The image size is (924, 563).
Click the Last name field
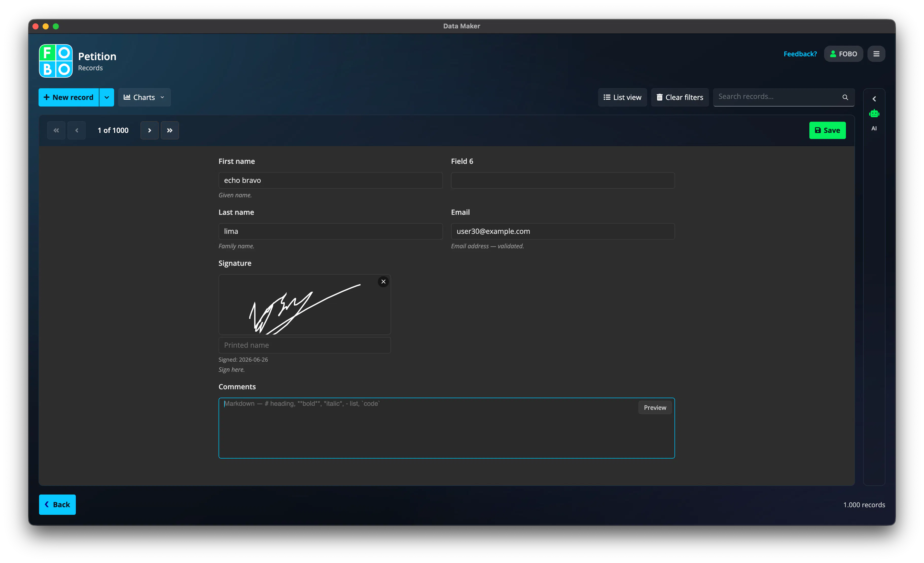330,232
